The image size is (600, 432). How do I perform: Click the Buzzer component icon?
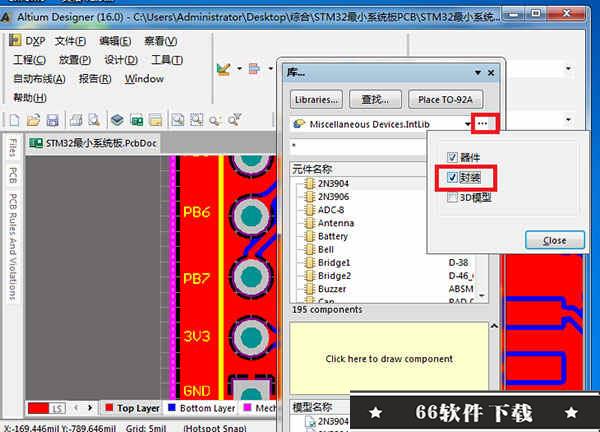tap(309, 289)
